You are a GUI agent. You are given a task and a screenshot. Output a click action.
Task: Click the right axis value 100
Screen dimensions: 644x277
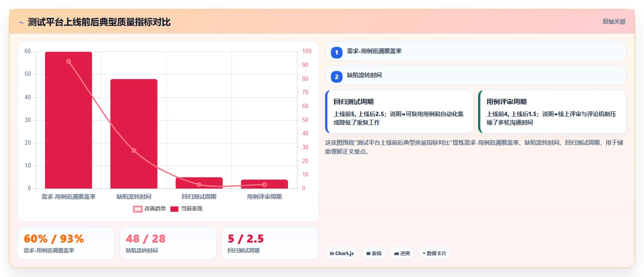point(307,51)
